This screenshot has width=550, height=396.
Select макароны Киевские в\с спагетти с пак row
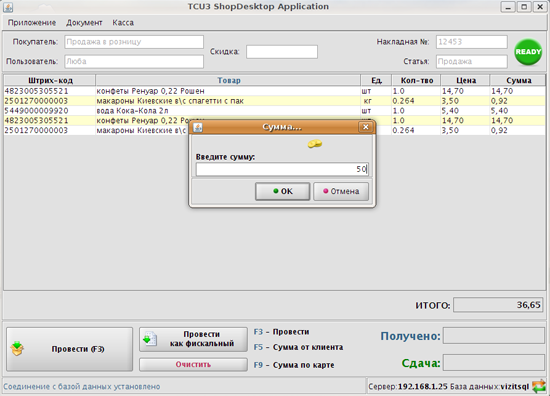click(275, 101)
